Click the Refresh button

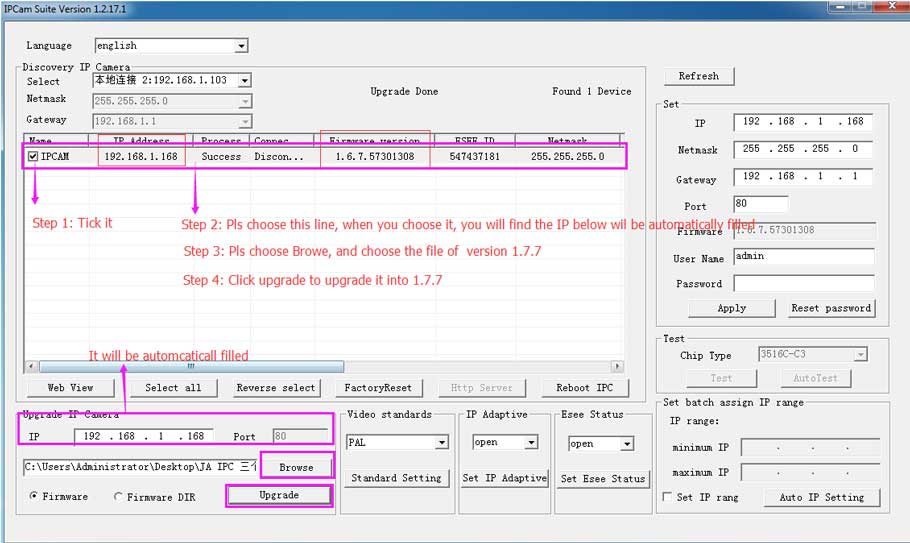tap(698, 76)
